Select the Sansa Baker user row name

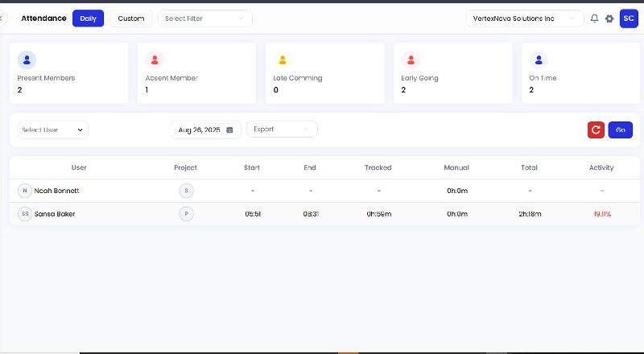(55, 214)
